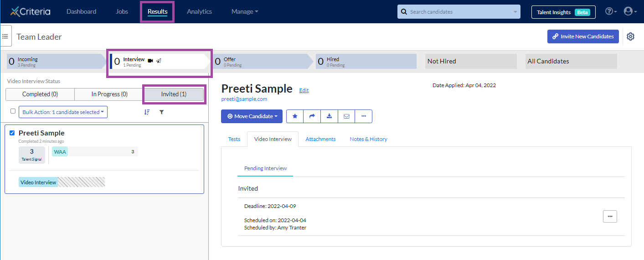644x260 pixels.
Task: Select the Incoming pipeline stage
Action: coord(56,62)
